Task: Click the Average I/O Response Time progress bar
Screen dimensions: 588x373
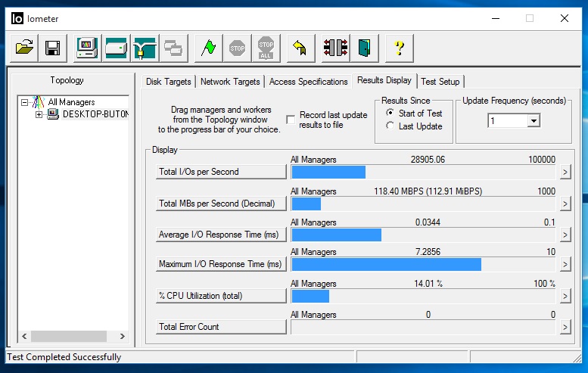Action: (423, 235)
